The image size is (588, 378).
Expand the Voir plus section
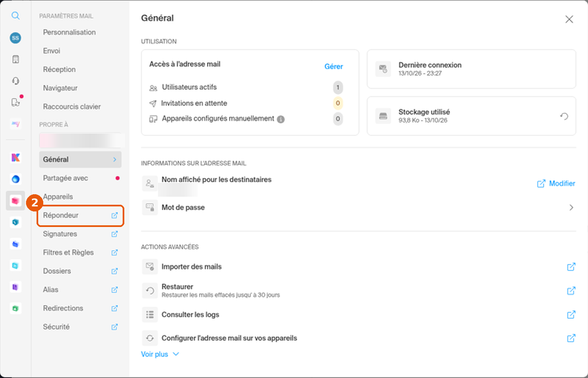click(x=160, y=354)
